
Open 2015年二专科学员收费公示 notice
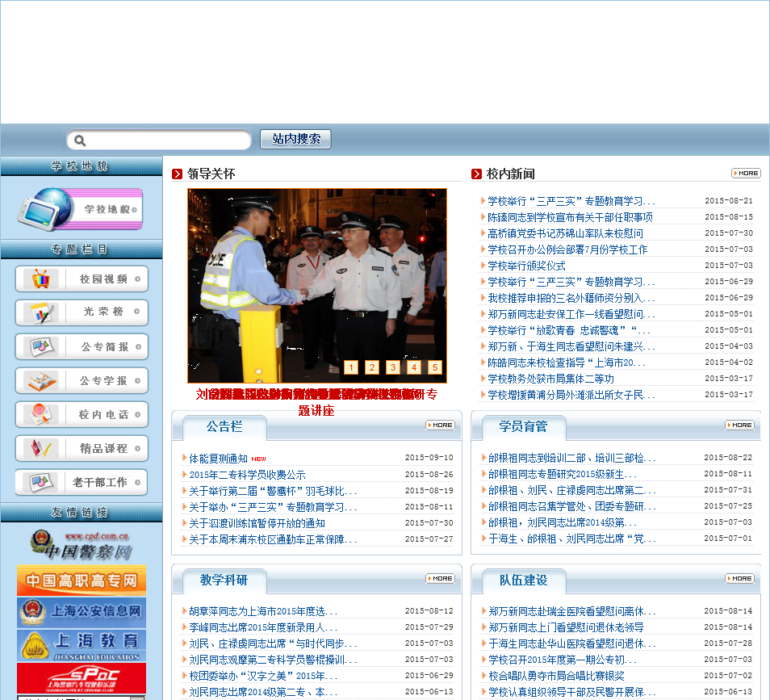(x=248, y=475)
